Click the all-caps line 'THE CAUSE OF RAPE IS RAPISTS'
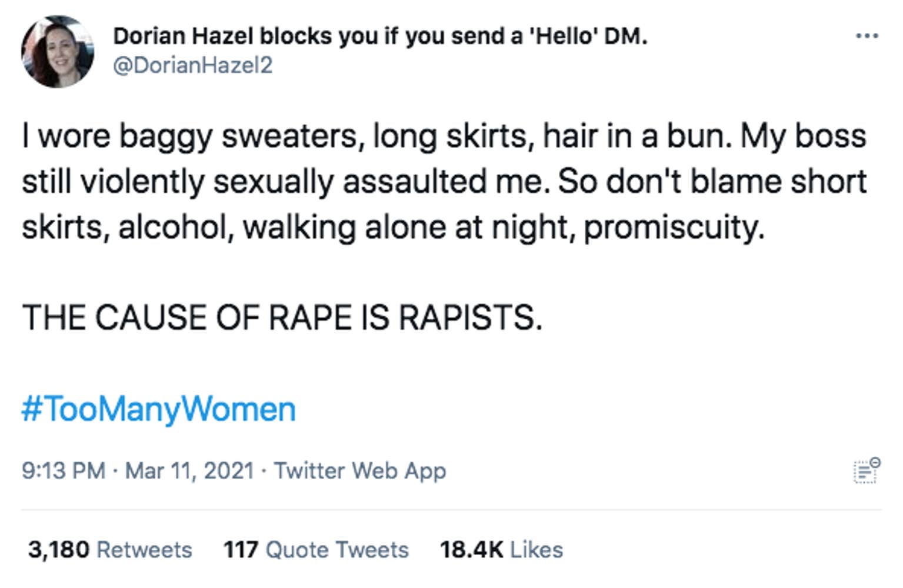The height and width of the screenshot is (588, 903). point(282,318)
